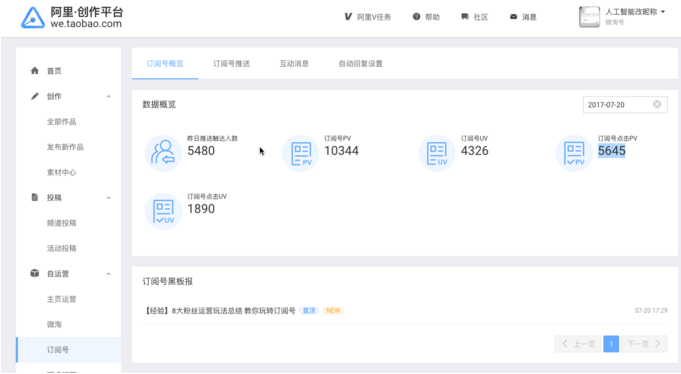681x374 pixels.
Task: Open the 首页 home icon
Action: click(35, 71)
